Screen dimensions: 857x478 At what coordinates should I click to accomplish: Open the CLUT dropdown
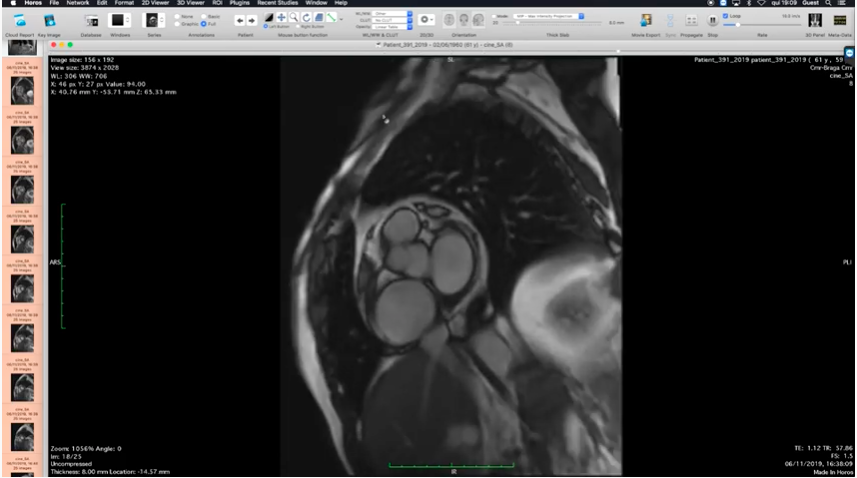tap(392, 20)
